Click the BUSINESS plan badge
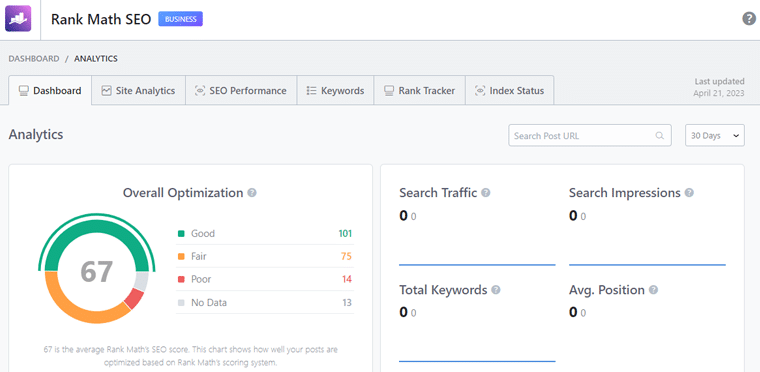This screenshot has height=372, width=760. pos(181,19)
